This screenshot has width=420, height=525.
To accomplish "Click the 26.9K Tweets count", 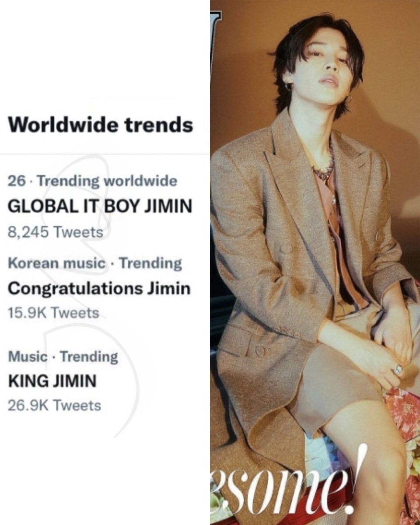I will pyautogui.click(x=54, y=406).
